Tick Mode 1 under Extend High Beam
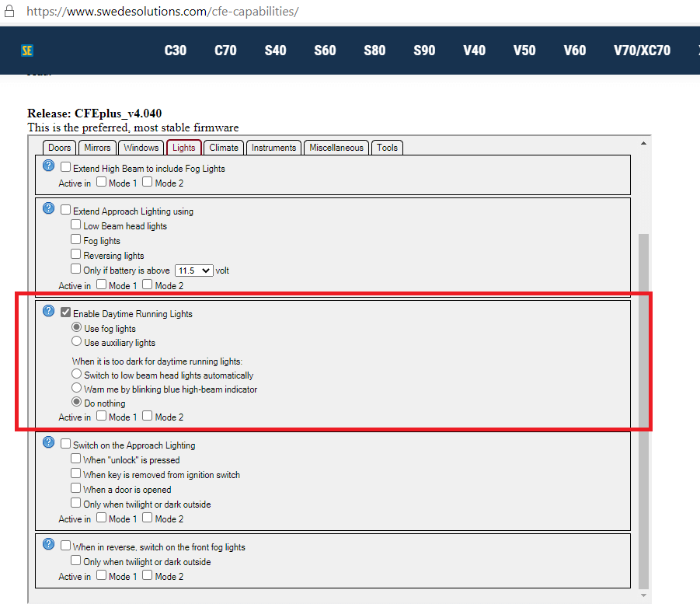This screenshot has width=700, height=604. click(x=101, y=182)
